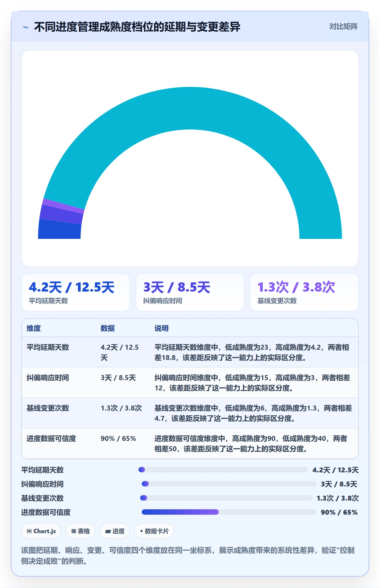Click the 平均延期天数 progress bar
This screenshot has width=380, height=588.
[x=223, y=470]
